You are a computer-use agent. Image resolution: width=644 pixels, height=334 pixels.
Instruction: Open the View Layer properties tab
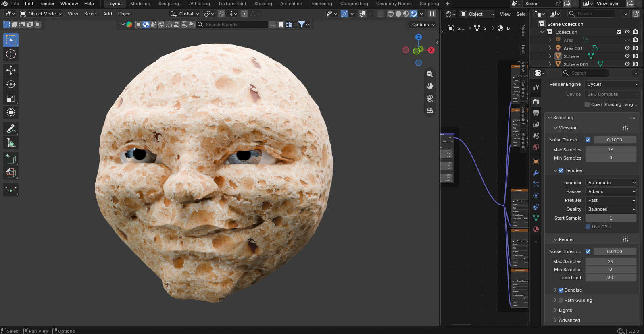click(536, 124)
